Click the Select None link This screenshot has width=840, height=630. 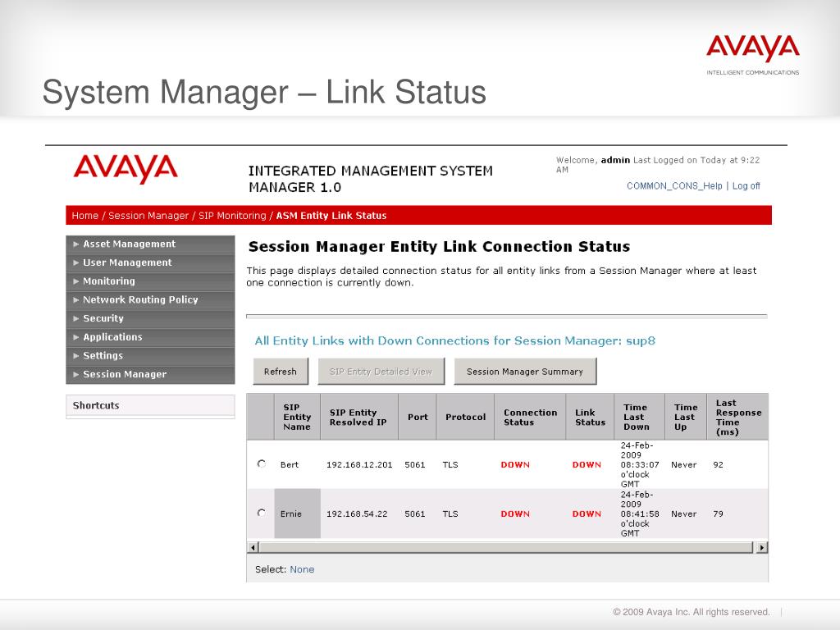302,569
